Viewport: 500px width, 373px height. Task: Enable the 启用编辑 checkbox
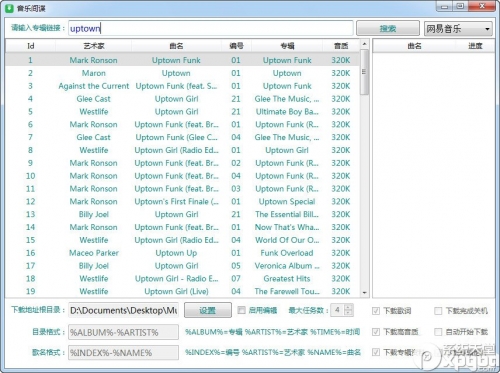[241, 310]
